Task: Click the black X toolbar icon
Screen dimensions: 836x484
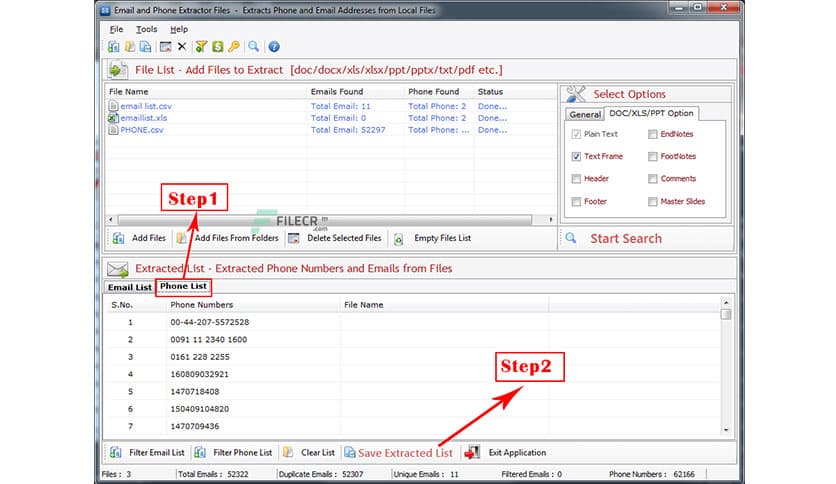Action: (x=182, y=47)
